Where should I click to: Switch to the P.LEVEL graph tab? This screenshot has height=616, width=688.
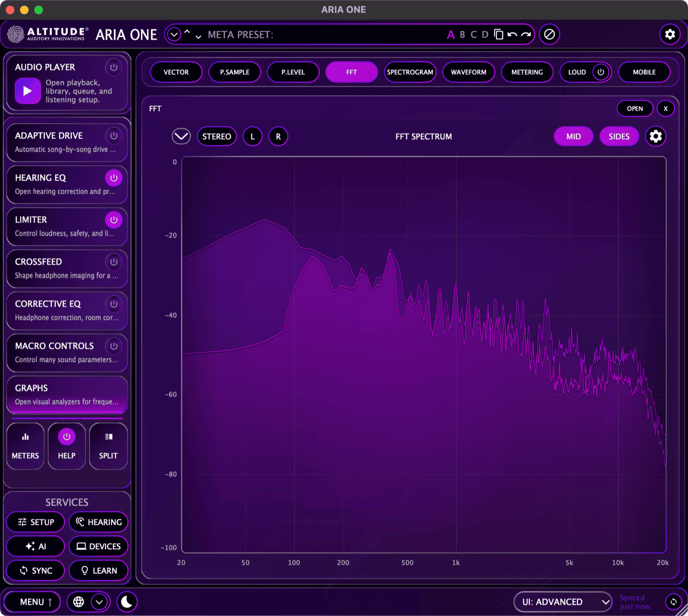[x=293, y=72]
